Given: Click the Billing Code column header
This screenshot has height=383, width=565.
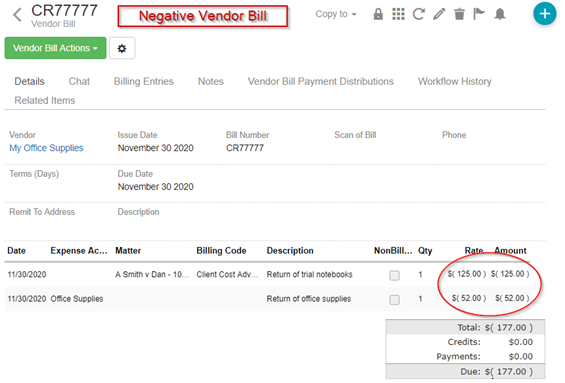Looking at the screenshot, I should tap(221, 251).
